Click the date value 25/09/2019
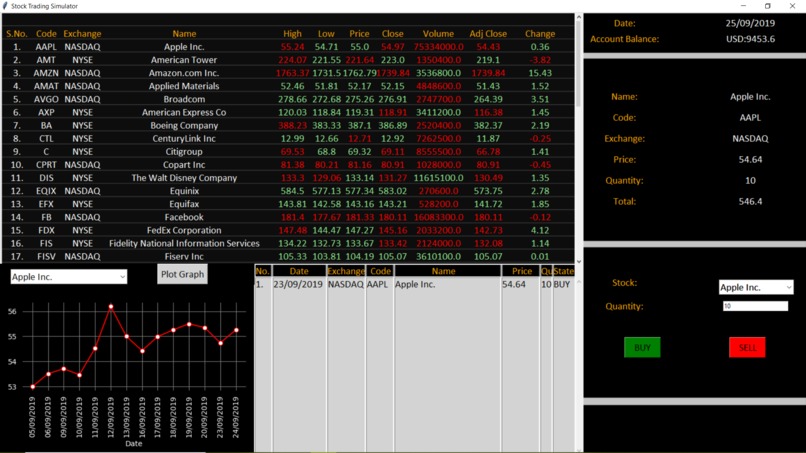The width and height of the screenshot is (806, 453). pyautogui.click(x=750, y=23)
